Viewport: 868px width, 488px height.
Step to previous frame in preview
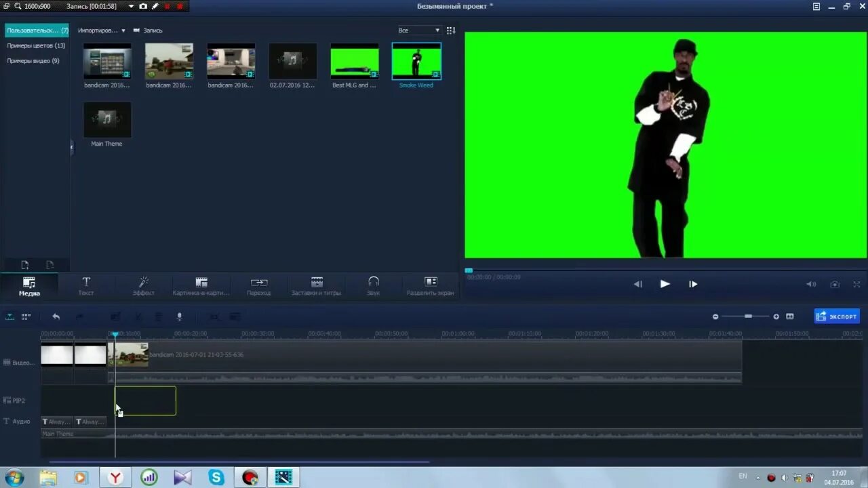click(637, 284)
